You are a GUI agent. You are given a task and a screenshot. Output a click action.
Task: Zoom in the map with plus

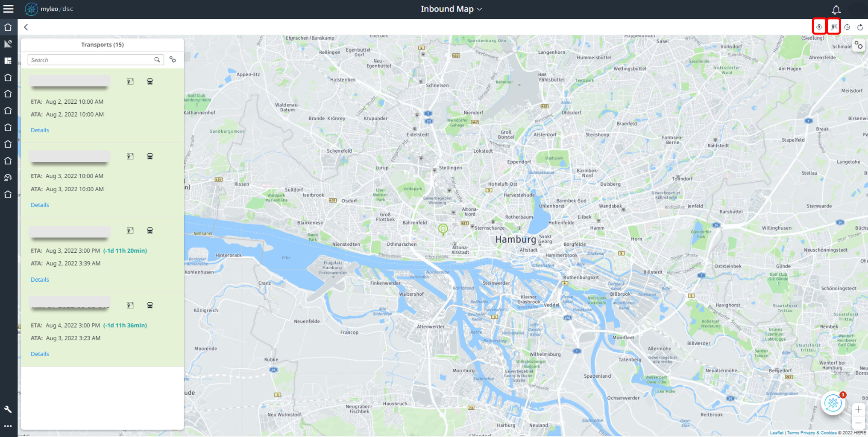click(x=859, y=410)
